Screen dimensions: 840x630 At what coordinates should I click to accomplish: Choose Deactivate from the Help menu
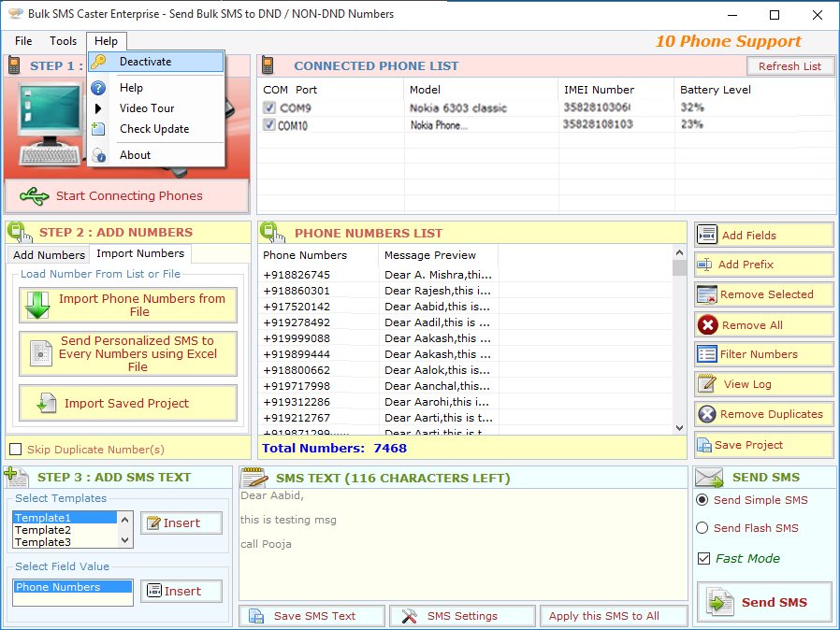tap(156, 62)
